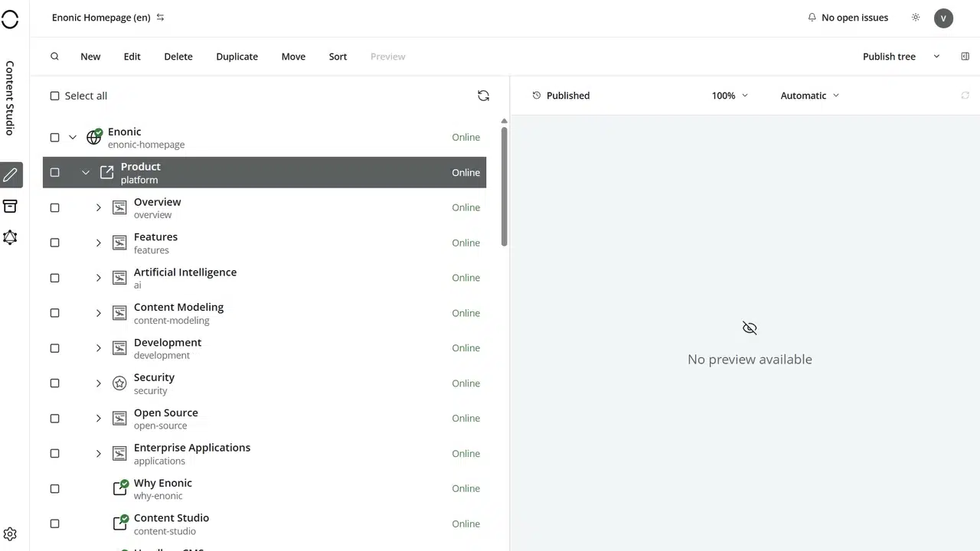Click the notification bell icon
980x551 pixels.
point(812,18)
